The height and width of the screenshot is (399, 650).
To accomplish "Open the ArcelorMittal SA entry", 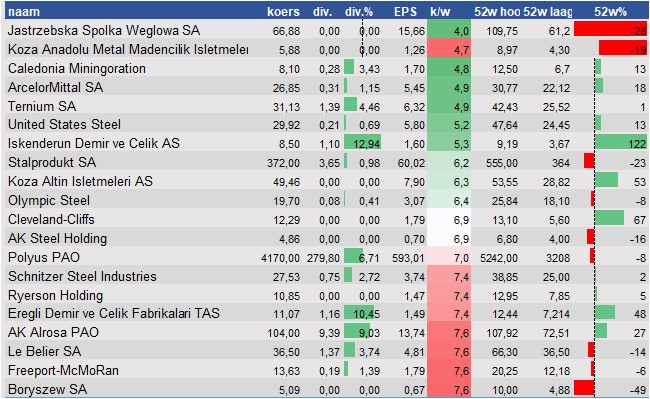I will point(56,87).
